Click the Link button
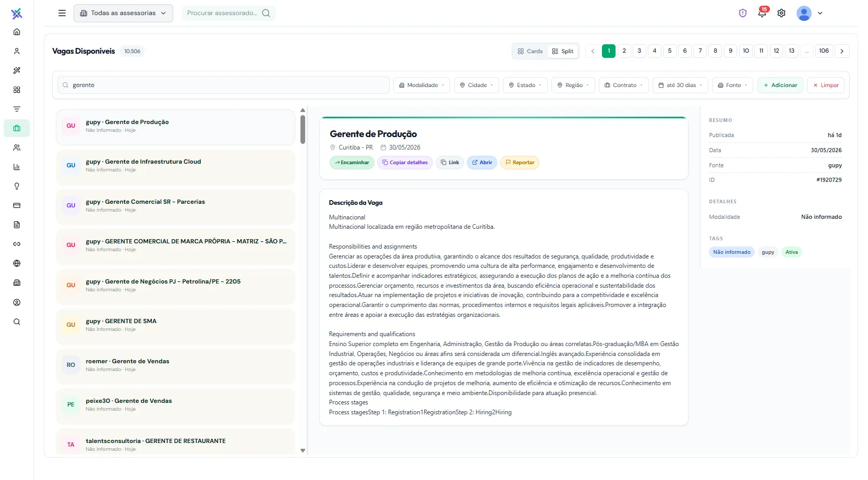Image resolution: width=868 pixels, height=480 pixels. [450, 163]
